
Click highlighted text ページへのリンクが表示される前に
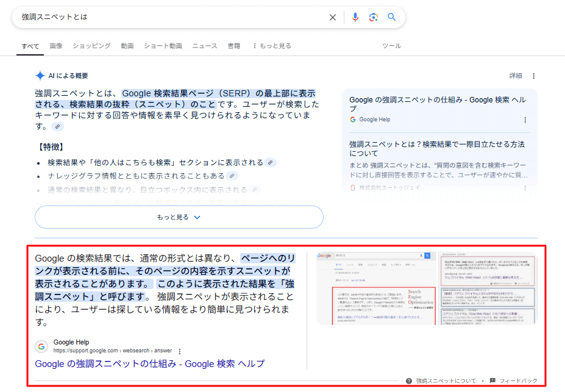pyautogui.click(x=165, y=265)
